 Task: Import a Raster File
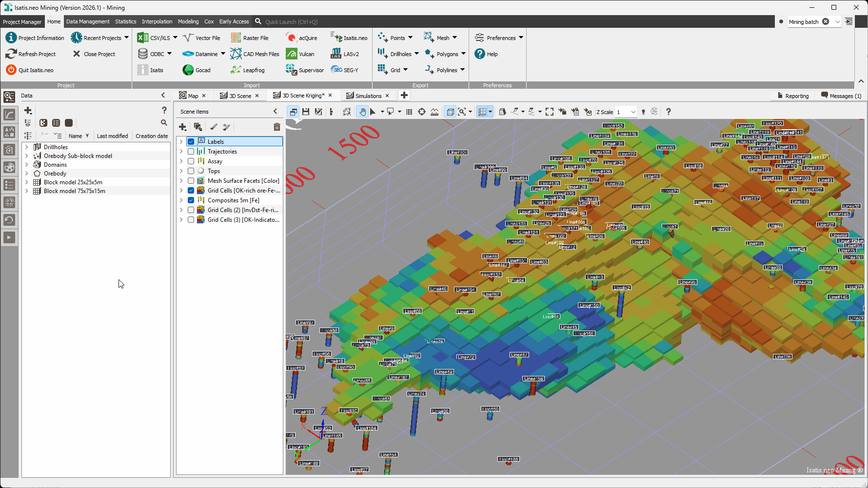tap(250, 38)
